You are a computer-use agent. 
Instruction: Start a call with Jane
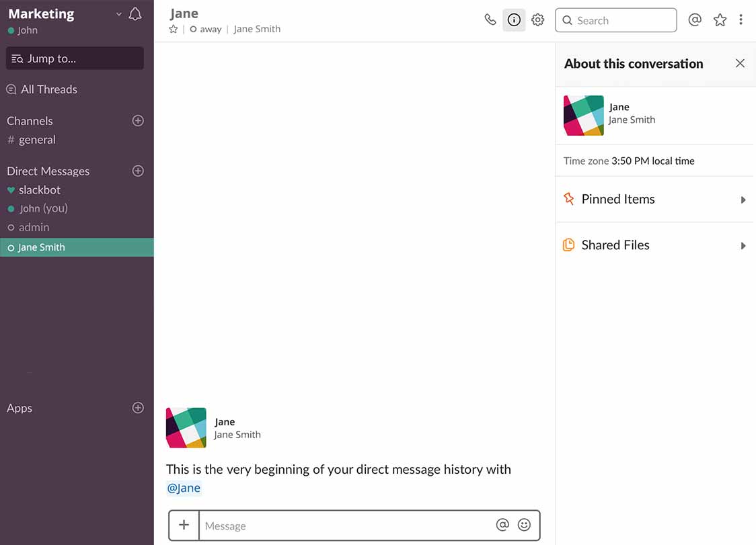[x=490, y=20]
